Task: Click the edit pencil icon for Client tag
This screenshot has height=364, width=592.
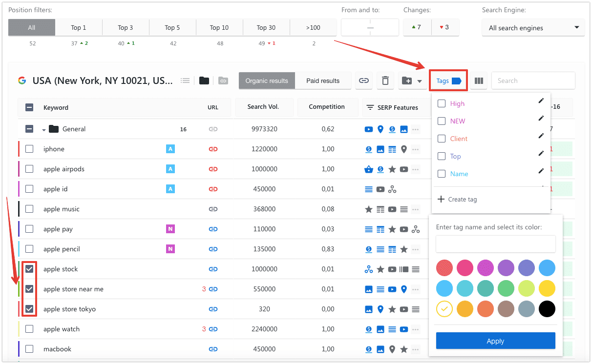Action: pyautogui.click(x=541, y=136)
